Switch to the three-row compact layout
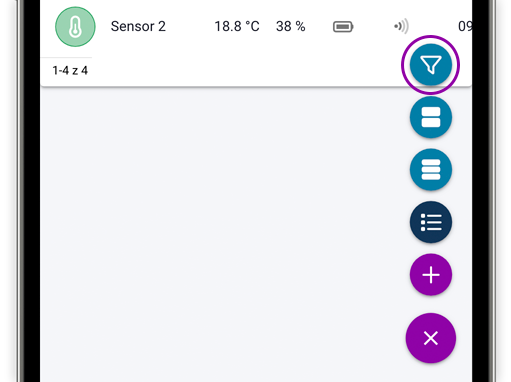Image resolution: width=511 pixels, height=382 pixels. tap(431, 170)
